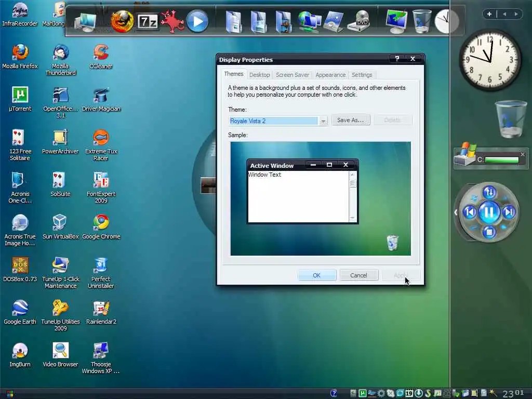Click the analog clock gadget
Screen dimensions: 532x399
click(489, 60)
